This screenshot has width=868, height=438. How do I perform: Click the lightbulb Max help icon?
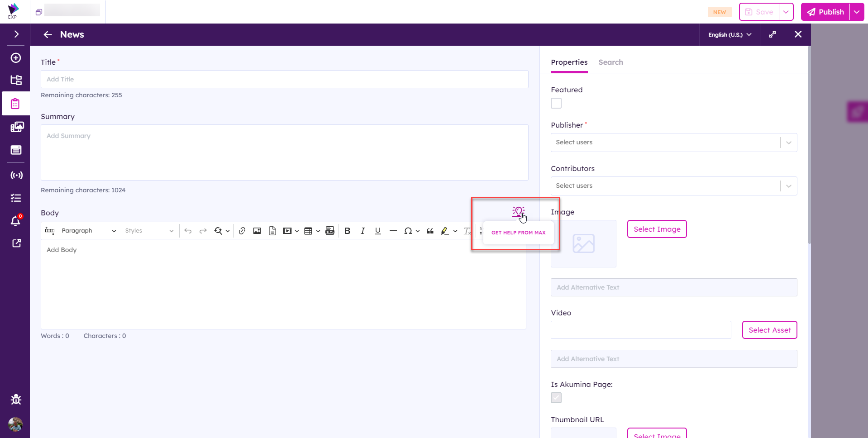518,211
